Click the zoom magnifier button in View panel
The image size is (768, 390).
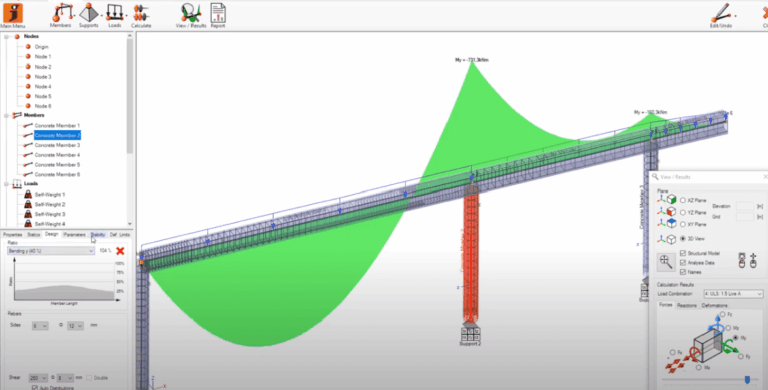(666, 262)
